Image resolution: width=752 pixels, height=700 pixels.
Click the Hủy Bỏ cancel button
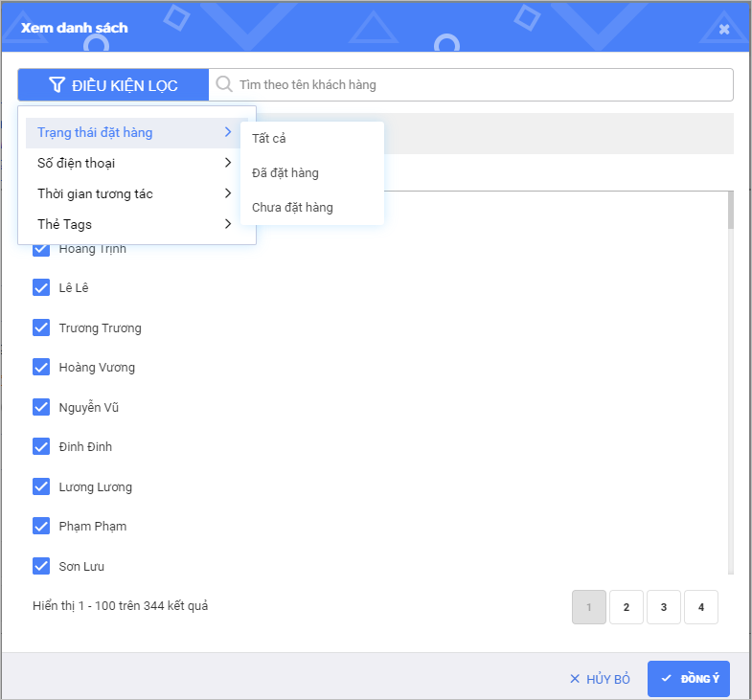point(600,679)
